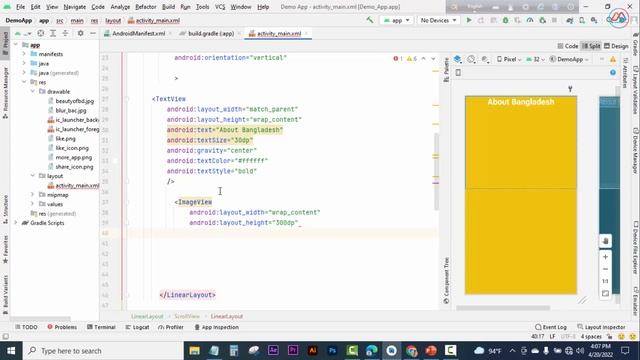
Task: Open the Build menu
Action: (x=168, y=7)
